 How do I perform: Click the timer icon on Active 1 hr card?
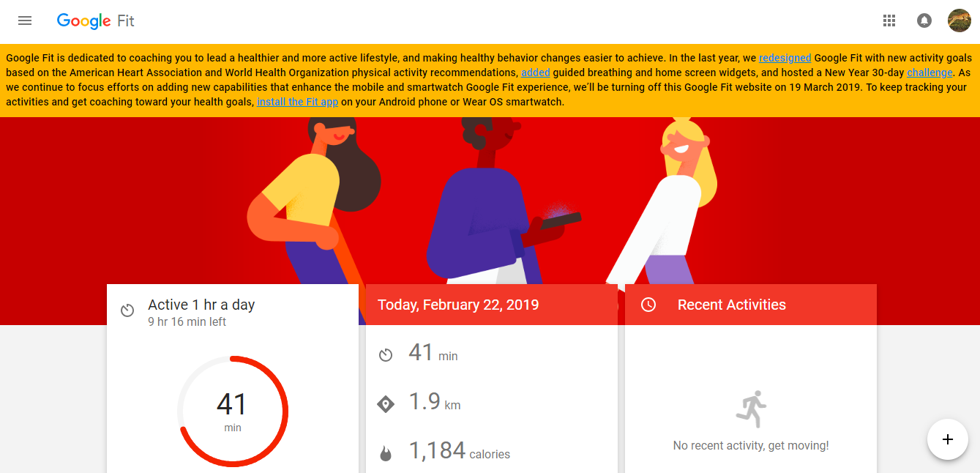[127, 310]
